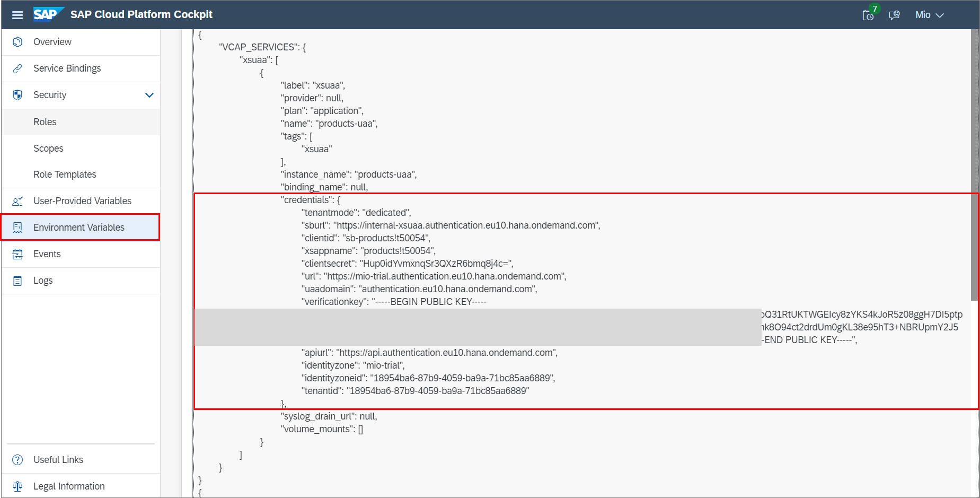This screenshot has height=498, width=980.
Task: Click the User-Provided Variables icon
Action: [17, 201]
